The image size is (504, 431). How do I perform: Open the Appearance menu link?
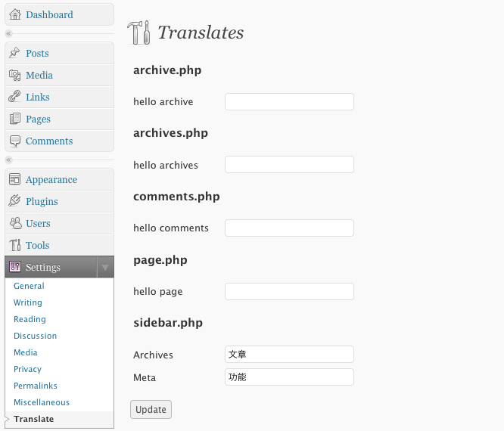point(51,179)
